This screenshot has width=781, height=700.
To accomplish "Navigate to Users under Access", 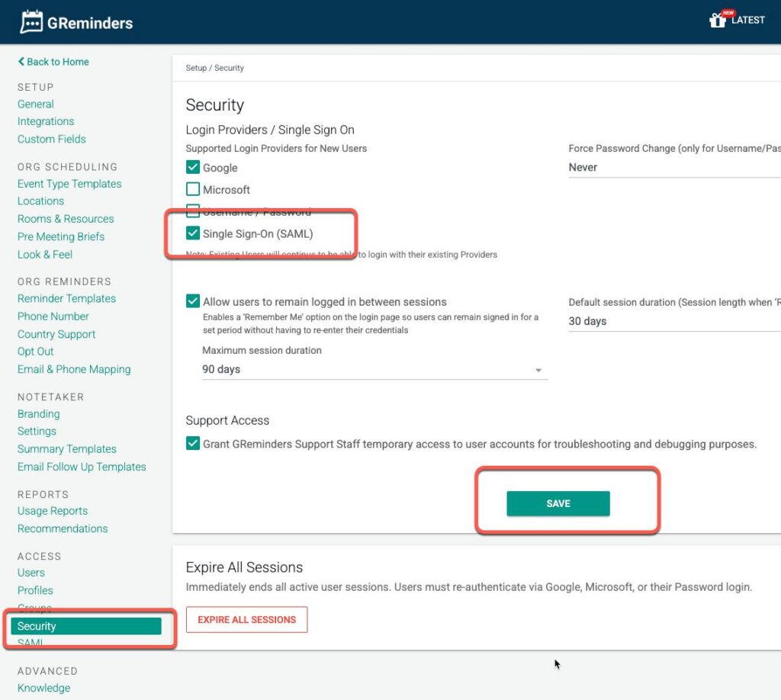I will tap(31, 573).
